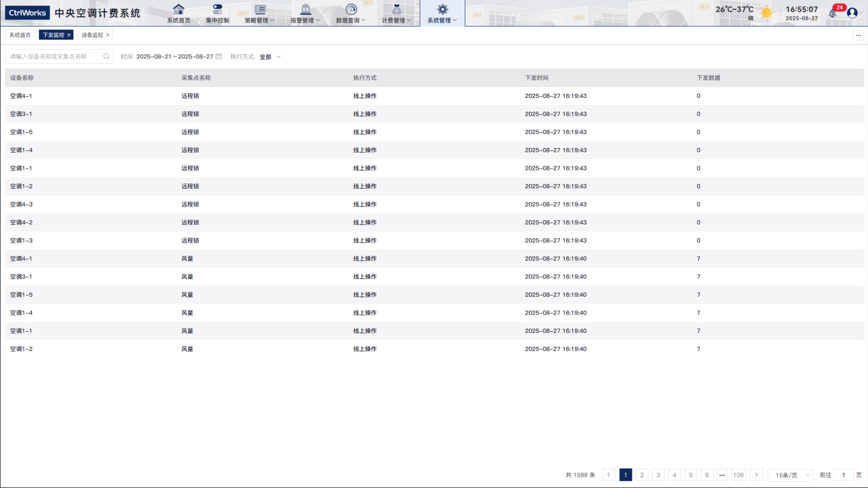Click the notification bell with 24 badge
Viewport: 868px width, 488px height.
(x=833, y=13)
